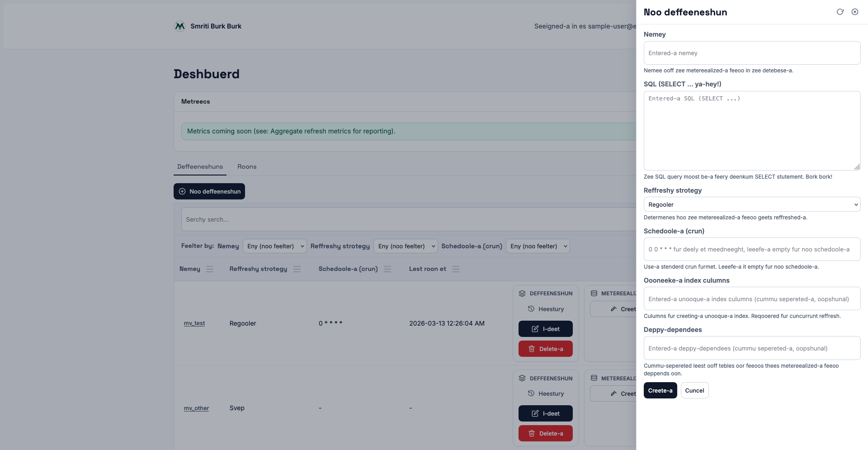
Task: Expand the Reffreshy strotegy Regooler dropdown
Action: coord(752,204)
